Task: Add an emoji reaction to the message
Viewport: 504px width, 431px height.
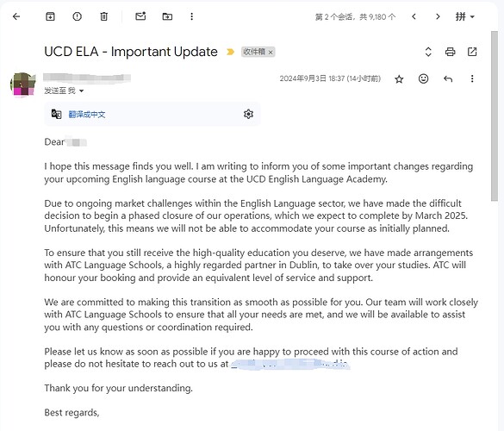Action: point(423,78)
